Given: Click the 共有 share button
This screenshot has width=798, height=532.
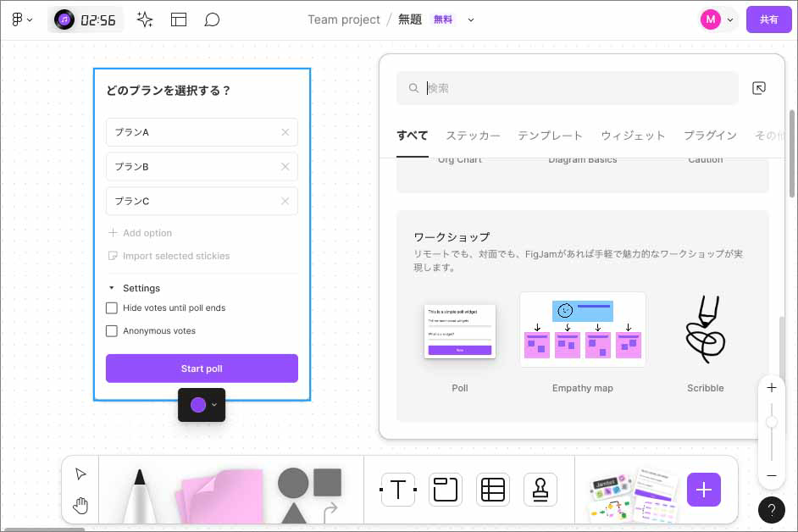Looking at the screenshot, I should pos(768,19).
